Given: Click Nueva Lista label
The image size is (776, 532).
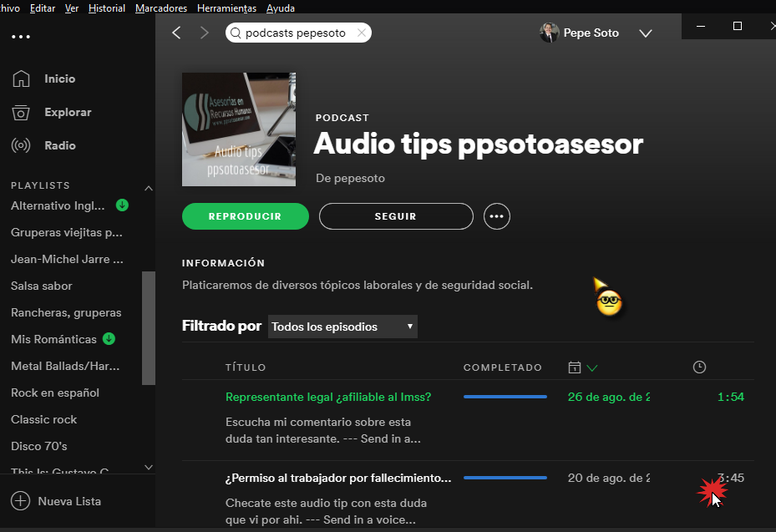Looking at the screenshot, I should [69, 501].
